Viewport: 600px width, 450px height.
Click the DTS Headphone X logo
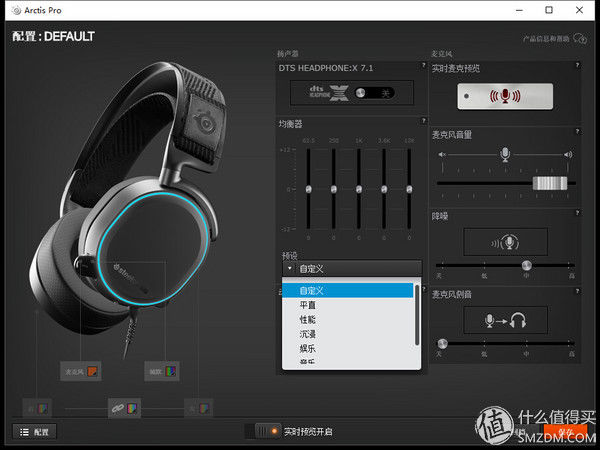point(329,93)
